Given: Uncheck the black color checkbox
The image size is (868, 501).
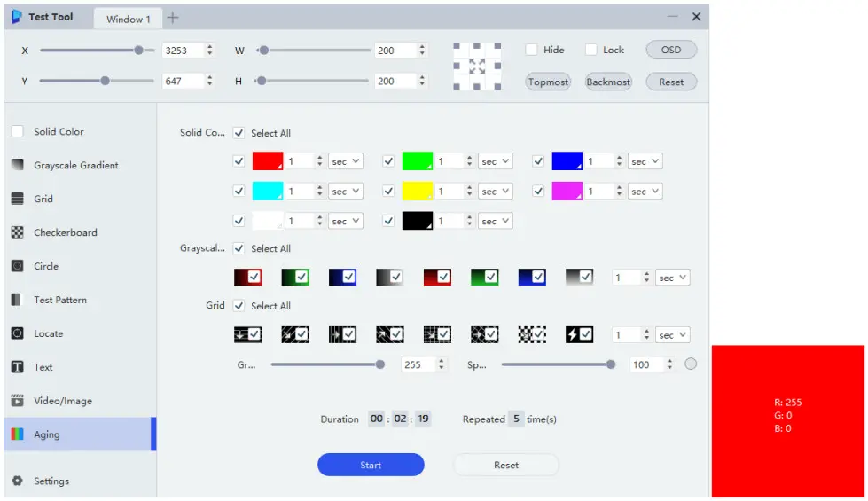Looking at the screenshot, I should click(388, 221).
